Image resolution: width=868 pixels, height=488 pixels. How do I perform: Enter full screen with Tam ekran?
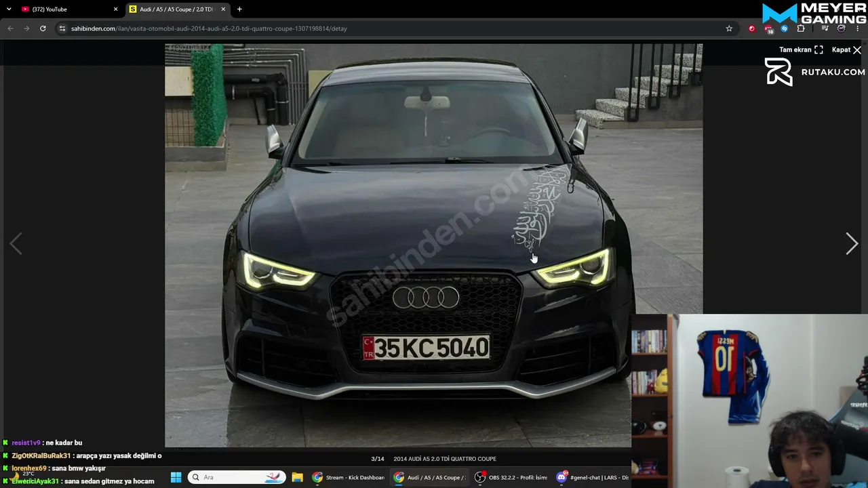tap(801, 49)
